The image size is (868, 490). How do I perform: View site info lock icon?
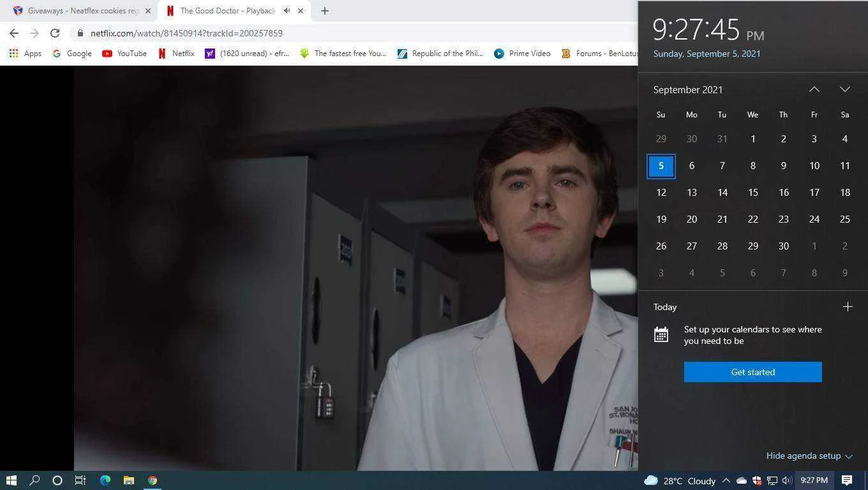tap(80, 33)
